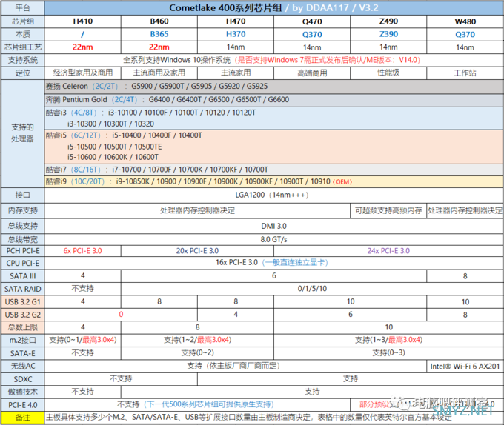Select the 傲腾技术 row label
This screenshot has height=425, width=504.
click(x=22, y=392)
